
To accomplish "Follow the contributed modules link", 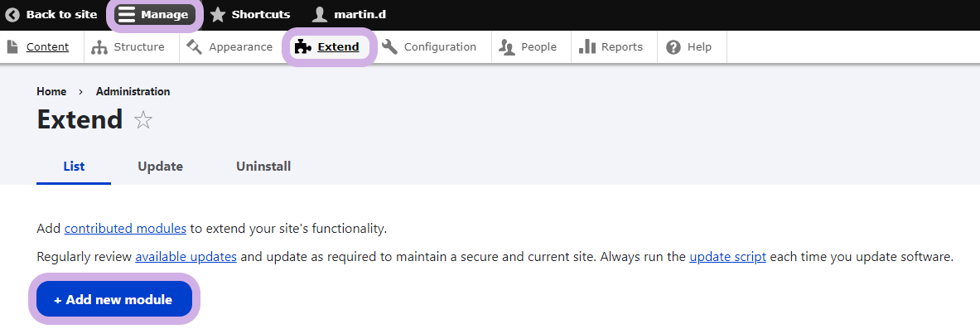I will coord(125,228).
